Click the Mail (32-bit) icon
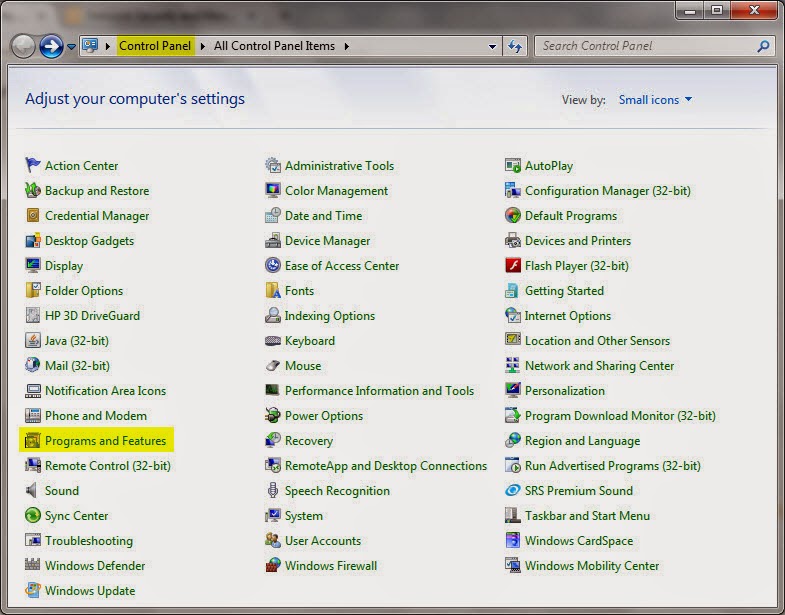785x615 pixels. 33,365
